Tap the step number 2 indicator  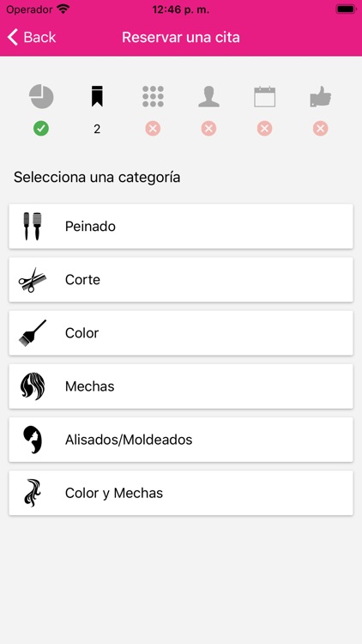coord(97,130)
